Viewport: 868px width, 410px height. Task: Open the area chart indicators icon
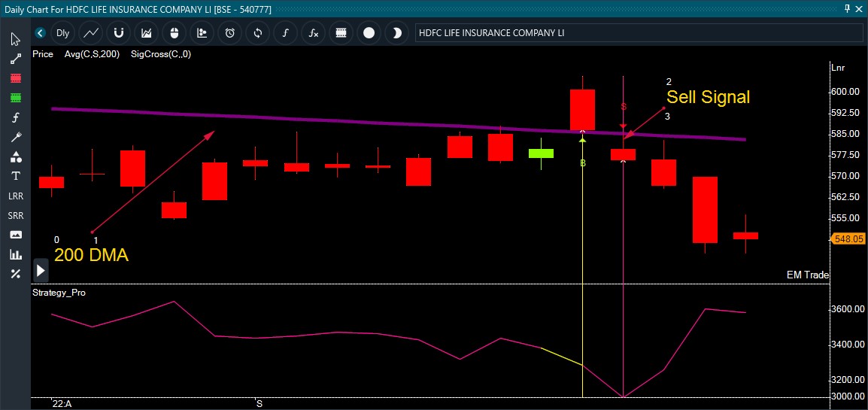tap(146, 33)
